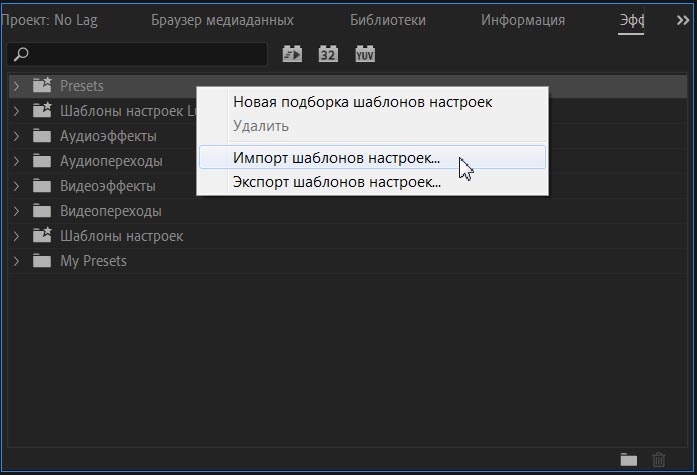Filter by Accelerated Effects icon
Screen dimensions: 697x475
[292, 54]
